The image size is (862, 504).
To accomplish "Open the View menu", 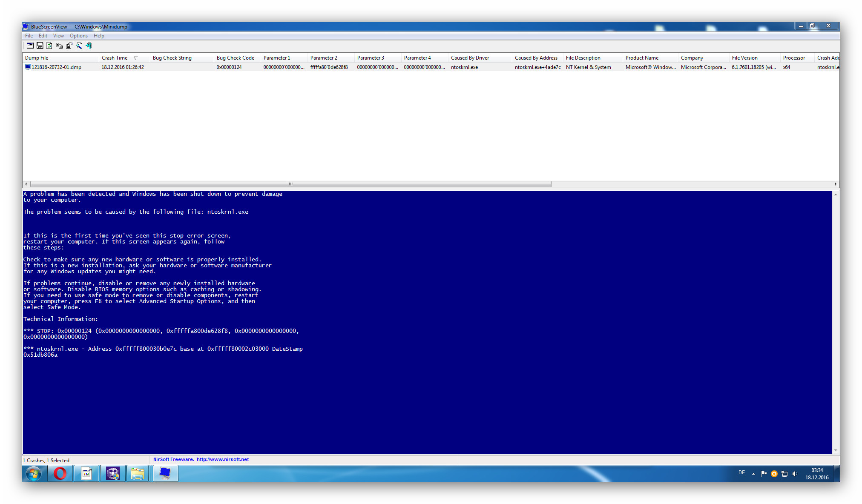I will point(58,36).
